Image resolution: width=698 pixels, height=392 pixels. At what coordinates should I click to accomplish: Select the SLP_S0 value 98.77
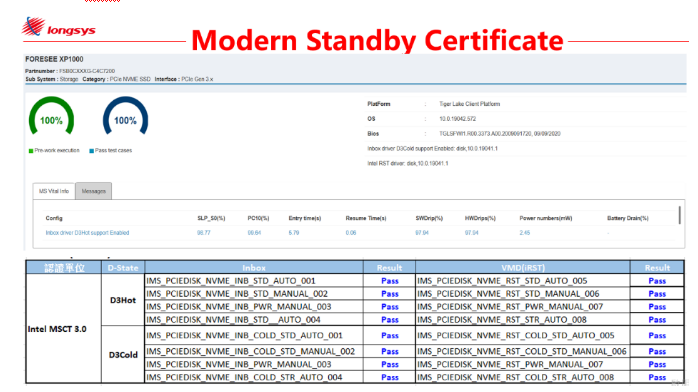[x=204, y=233]
